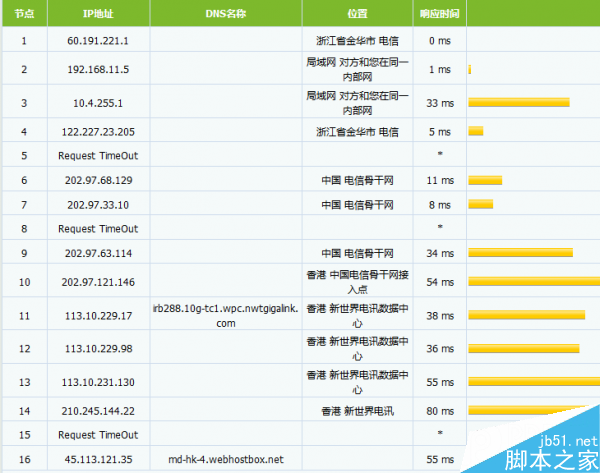Click the 响应时间 column header

pyautogui.click(x=440, y=14)
